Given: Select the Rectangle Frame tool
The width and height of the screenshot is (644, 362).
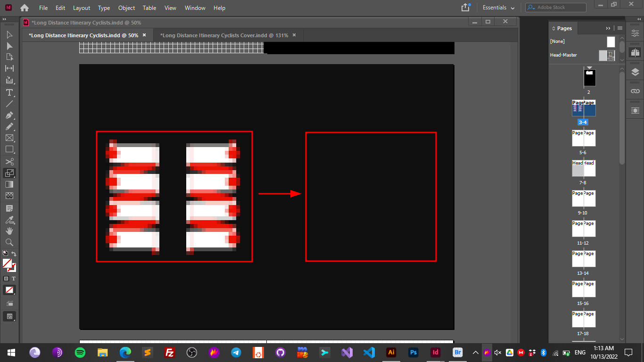Looking at the screenshot, I should click(x=9, y=138).
